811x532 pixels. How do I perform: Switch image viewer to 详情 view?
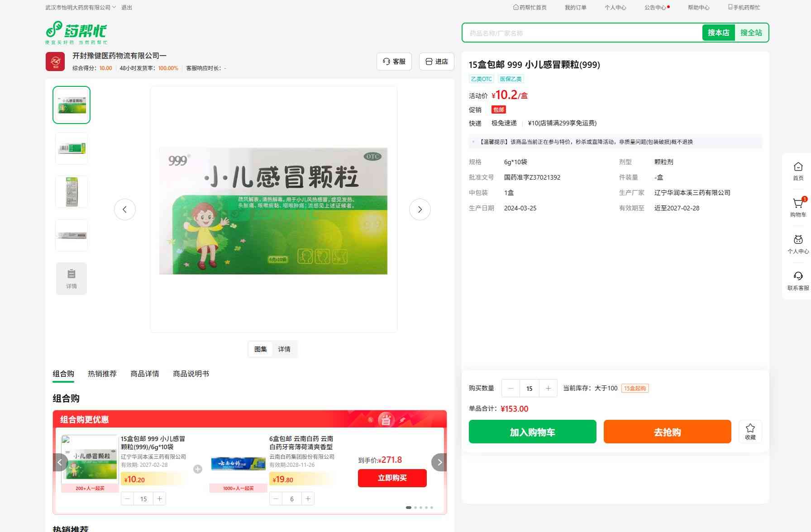point(284,349)
